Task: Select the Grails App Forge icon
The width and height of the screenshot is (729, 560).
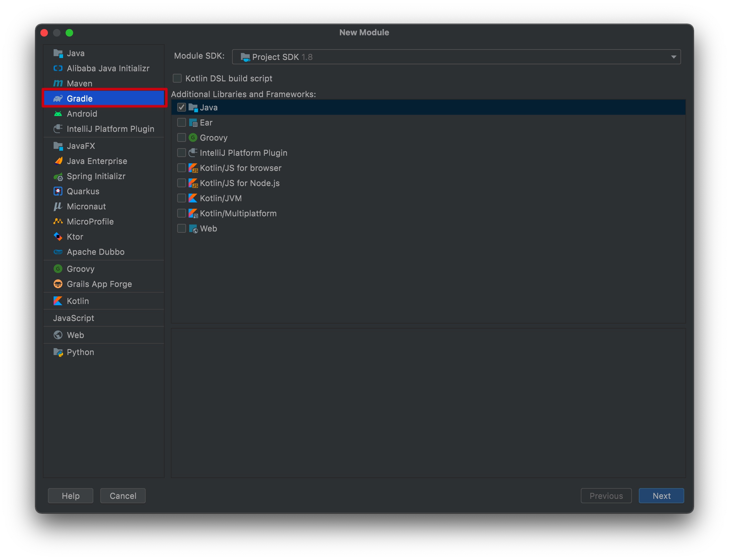Action: coord(58,284)
